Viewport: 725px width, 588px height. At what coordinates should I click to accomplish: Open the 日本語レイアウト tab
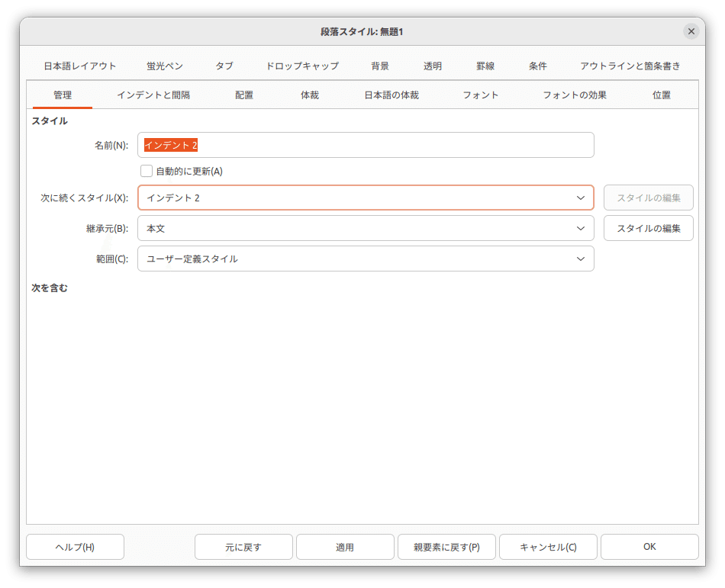(x=80, y=66)
